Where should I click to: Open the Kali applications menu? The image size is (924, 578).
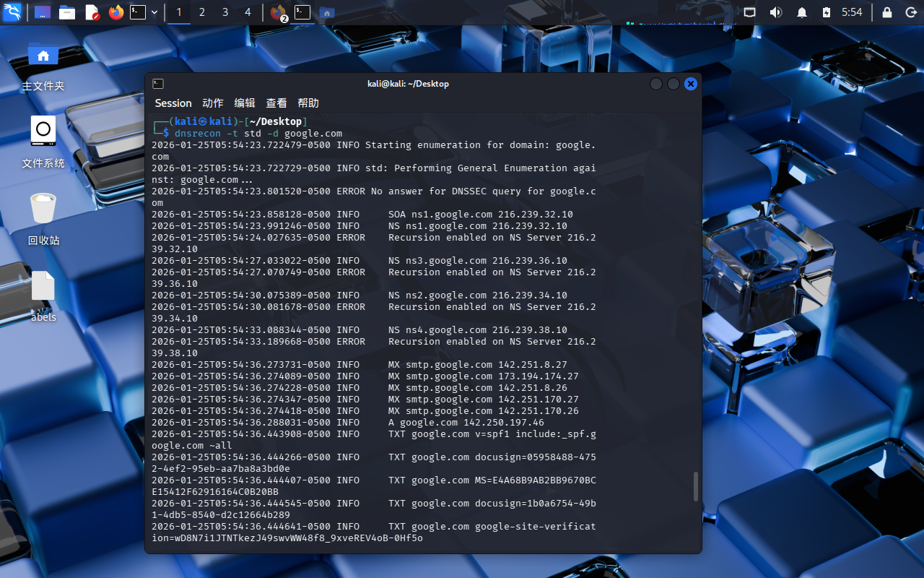point(12,12)
